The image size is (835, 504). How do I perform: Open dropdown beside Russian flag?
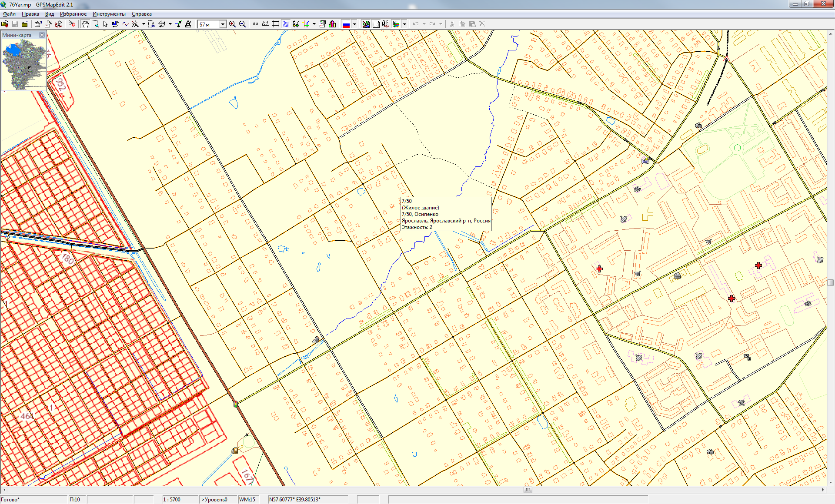click(355, 24)
